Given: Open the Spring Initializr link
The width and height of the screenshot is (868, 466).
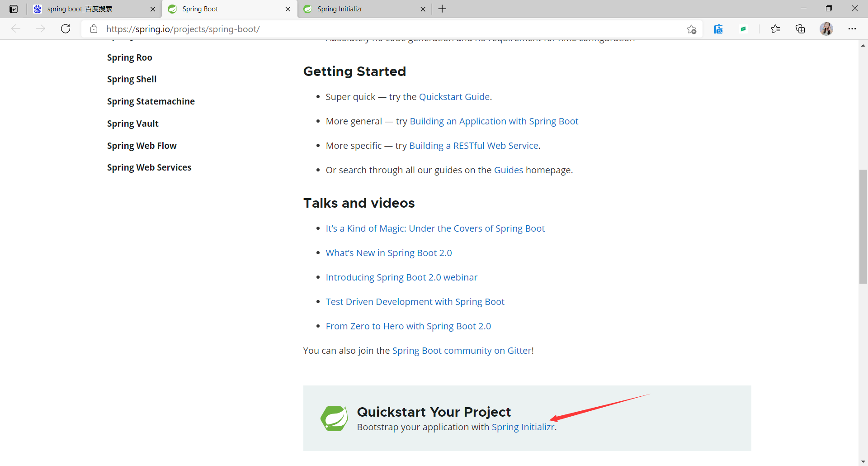Looking at the screenshot, I should pyautogui.click(x=523, y=427).
